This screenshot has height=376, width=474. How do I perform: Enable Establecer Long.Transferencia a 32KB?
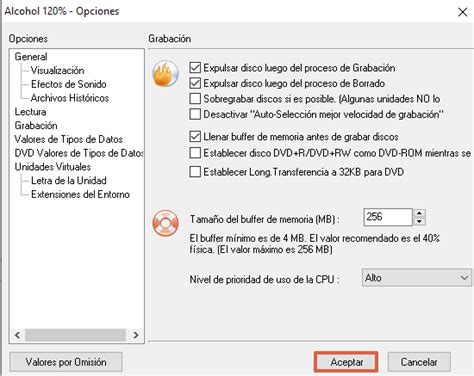click(x=195, y=172)
